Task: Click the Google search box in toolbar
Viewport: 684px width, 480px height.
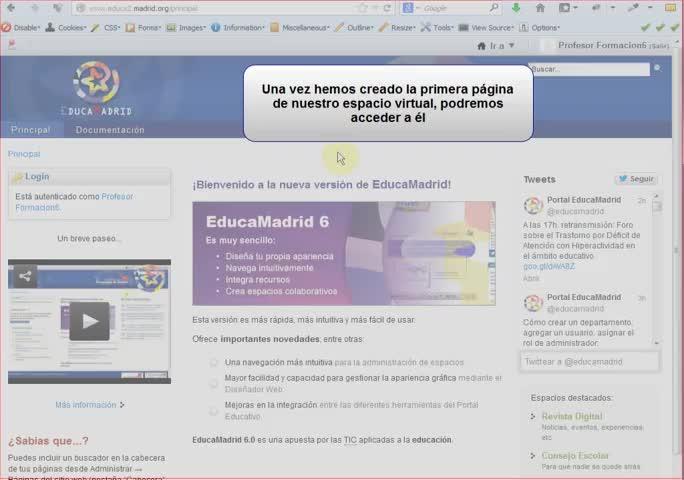Action: [451, 8]
